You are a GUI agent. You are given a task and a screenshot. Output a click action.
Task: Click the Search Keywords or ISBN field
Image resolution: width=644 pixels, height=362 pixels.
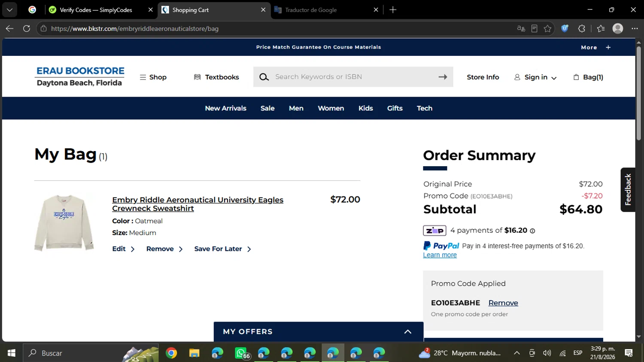click(x=353, y=77)
